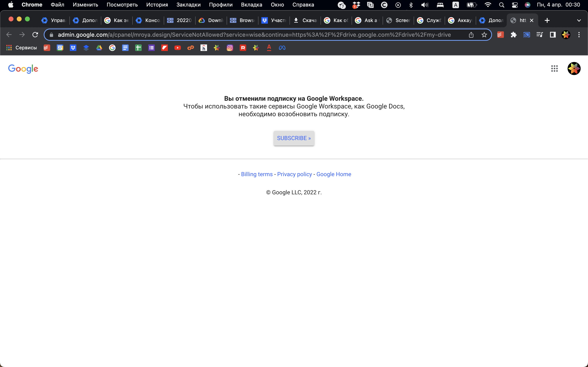Expand the tab search chevron
Viewport: 588px width, 367px height.
(579, 20)
